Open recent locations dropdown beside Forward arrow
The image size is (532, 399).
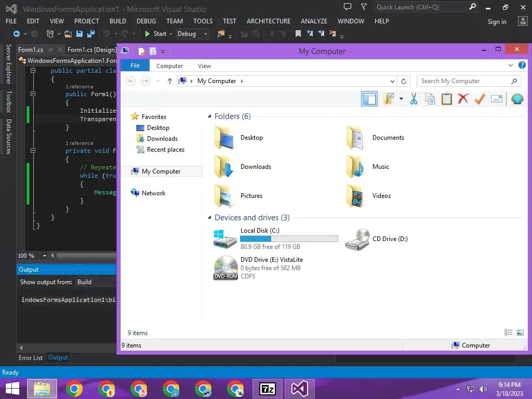point(158,81)
